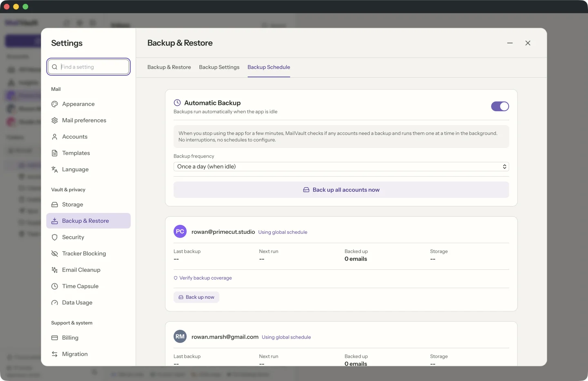The image size is (588, 381).
Task: Open the Backup frequency dropdown
Action: pyautogui.click(x=341, y=166)
